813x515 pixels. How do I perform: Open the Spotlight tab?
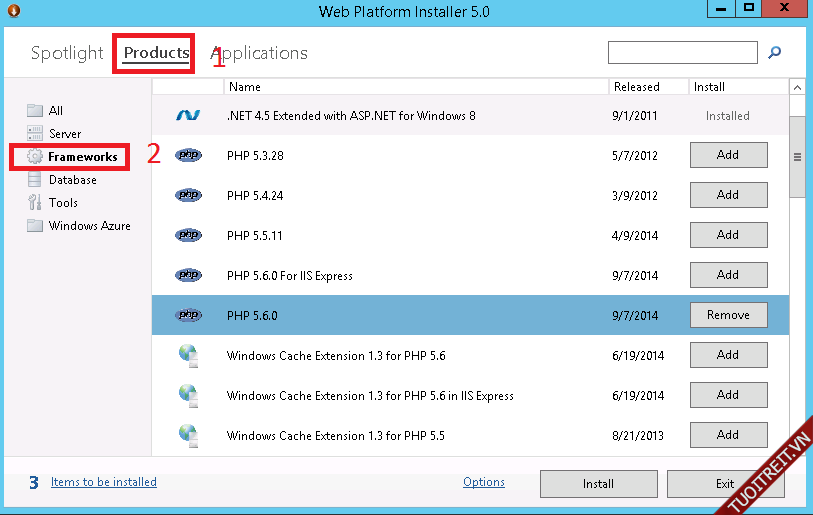click(x=67, y=53)
